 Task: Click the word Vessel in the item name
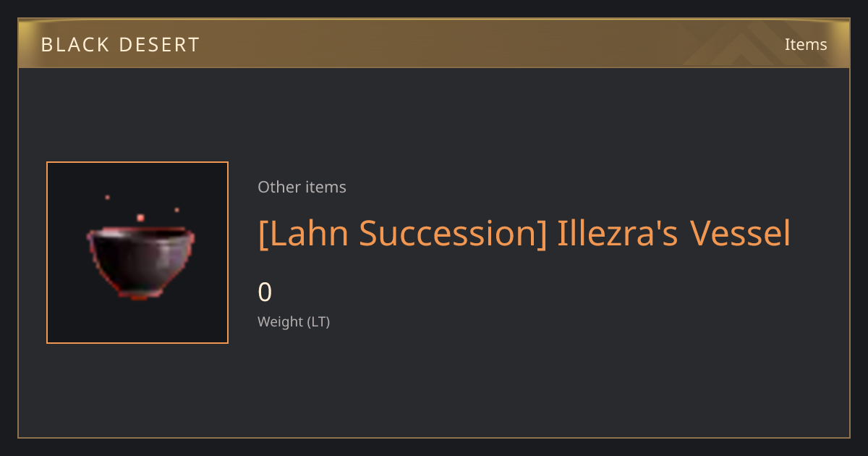740,233
